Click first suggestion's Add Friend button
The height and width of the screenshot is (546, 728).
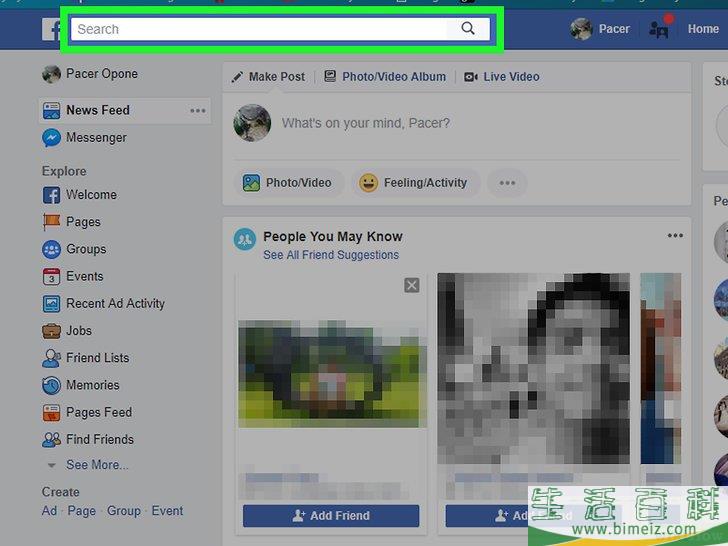(331, 516)
